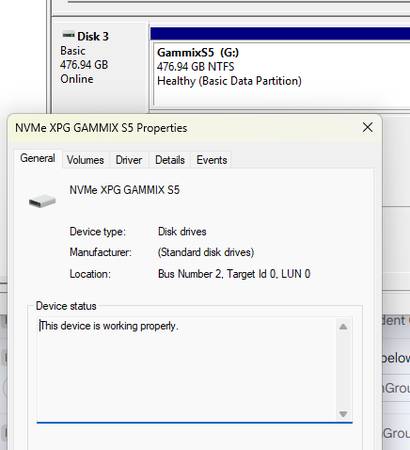This screenshot has height=450, width=410.
Task: Show the Events tab
Action: click(212, 160)
